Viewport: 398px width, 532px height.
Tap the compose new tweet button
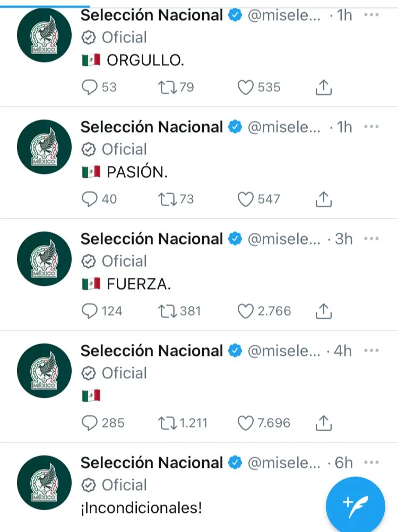(355, 506)
